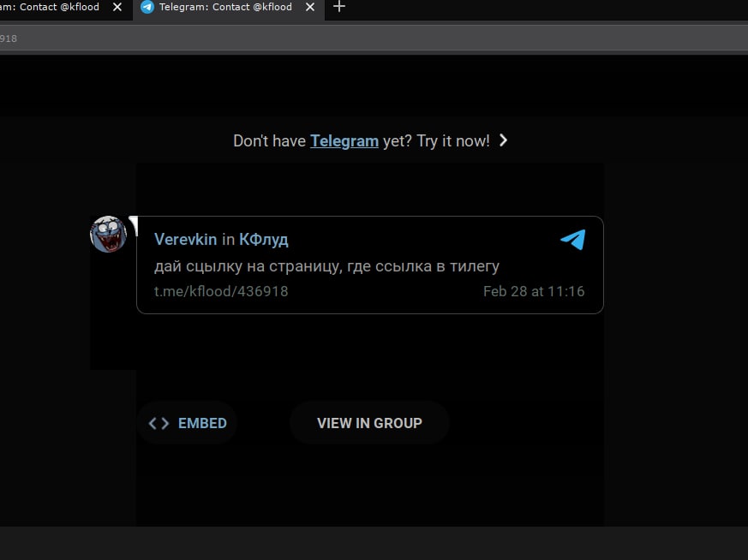Open Verevkin's profile avatar picture

tap(108, 234)
